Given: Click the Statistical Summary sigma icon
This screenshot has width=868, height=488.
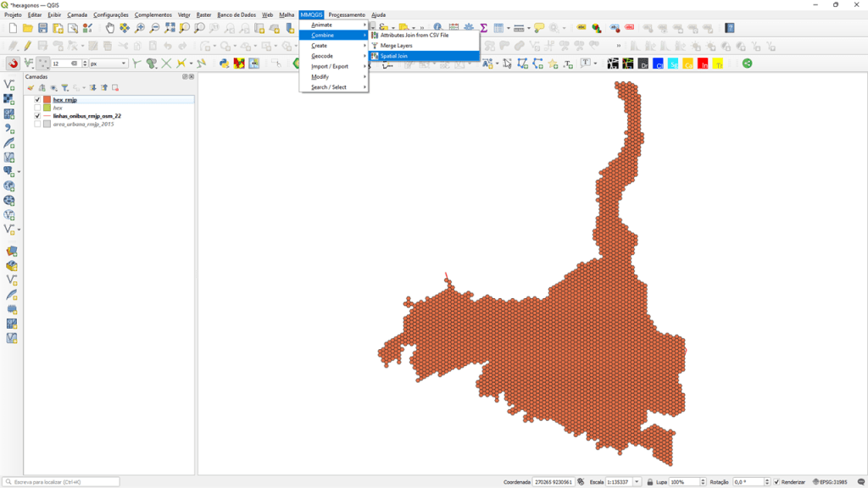Looking at the screenshot, I should [x=483, y=28].
